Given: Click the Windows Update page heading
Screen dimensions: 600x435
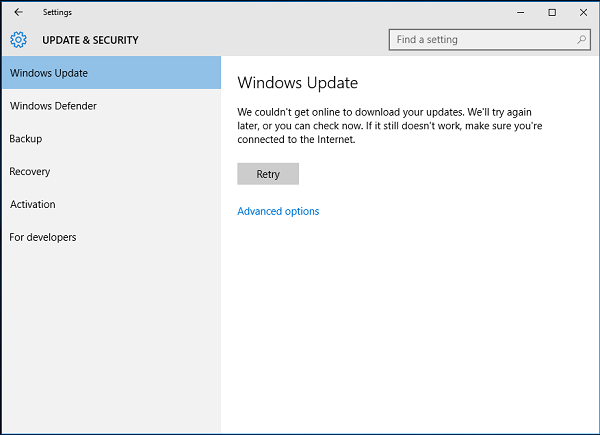Looking at the screenshot, I should click(x=298, y=83).
